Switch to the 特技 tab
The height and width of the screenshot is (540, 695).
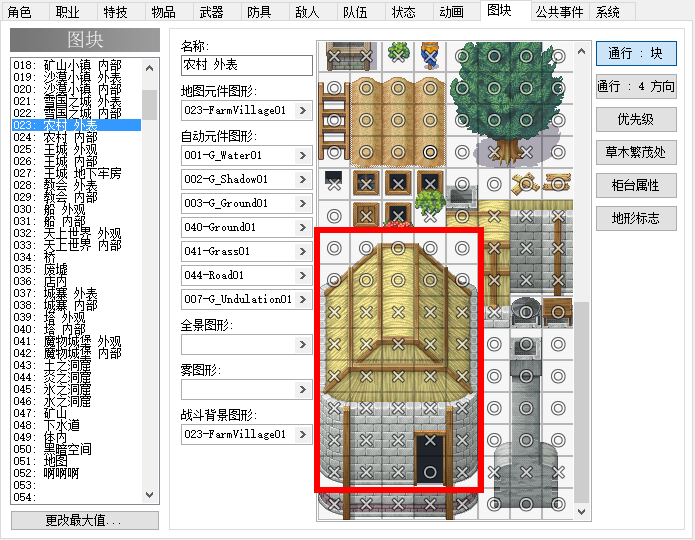[x=116, y=11]
